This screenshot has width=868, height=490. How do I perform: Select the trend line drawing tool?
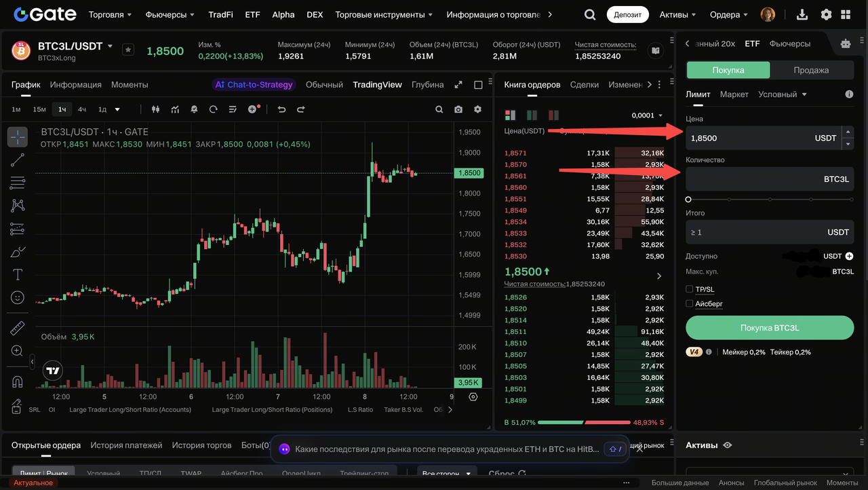[x=18, y=160]
